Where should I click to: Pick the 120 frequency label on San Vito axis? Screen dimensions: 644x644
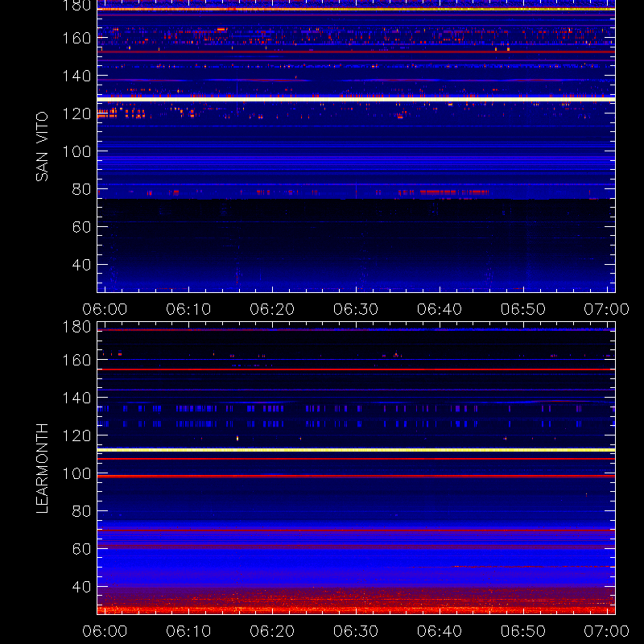click(x=76, y=114)
